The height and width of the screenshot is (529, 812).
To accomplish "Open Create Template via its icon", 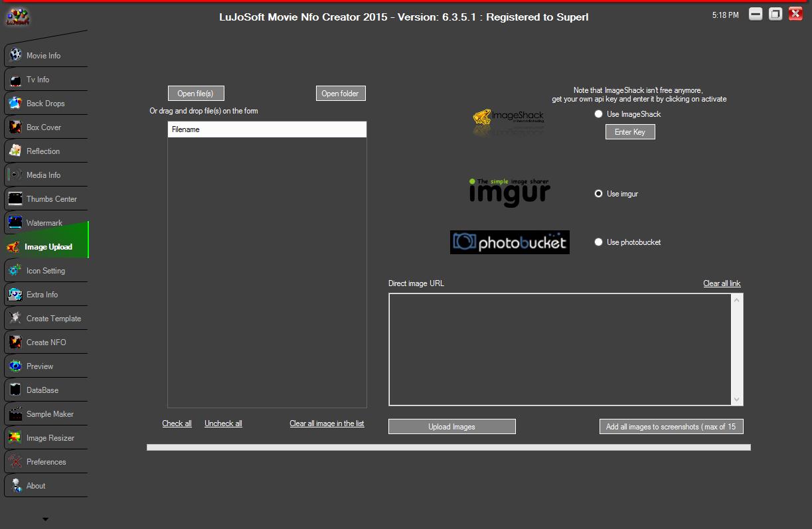I will [15, 319].
